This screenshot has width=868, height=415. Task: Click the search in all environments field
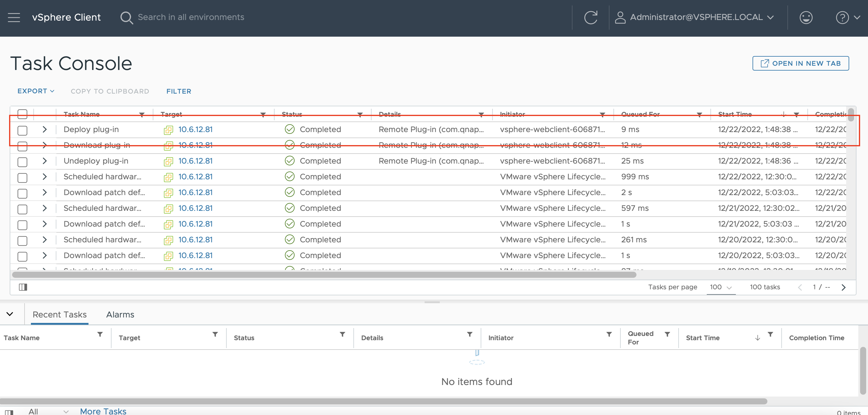pos(191,17)
